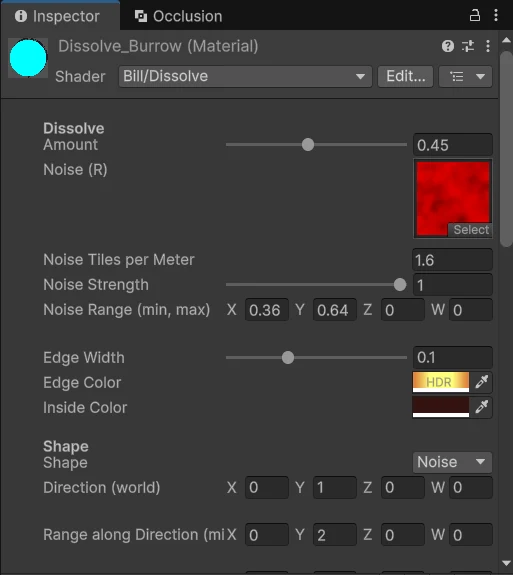Open the HDR Edge Color swatch
Viewport: 513px width, 575px height.
[x=441, y=382]
